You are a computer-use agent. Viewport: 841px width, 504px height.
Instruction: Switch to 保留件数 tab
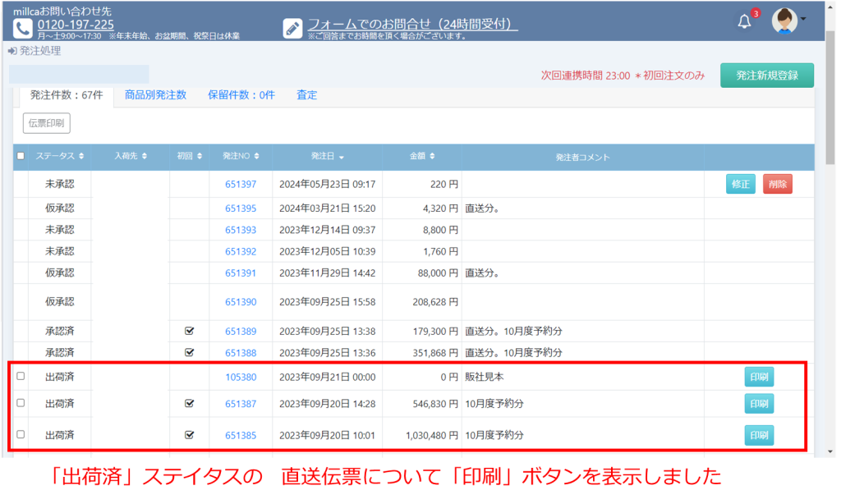click(241, 95)
